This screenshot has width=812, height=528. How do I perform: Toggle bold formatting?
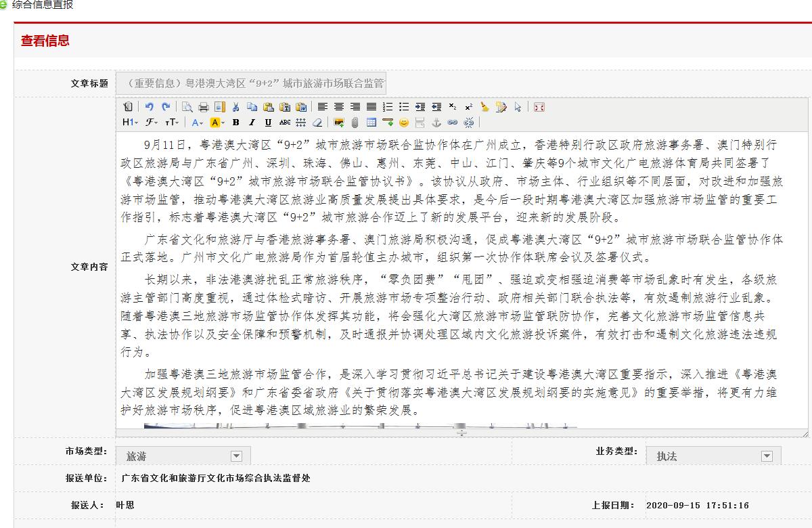235,123
